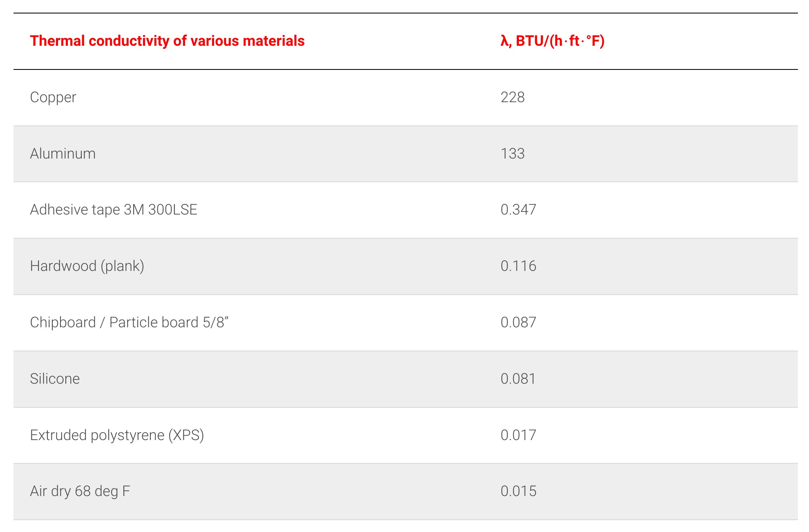Click the chipboard value 0.087
Screen dimensions: 809x532
tap(518, 322)
